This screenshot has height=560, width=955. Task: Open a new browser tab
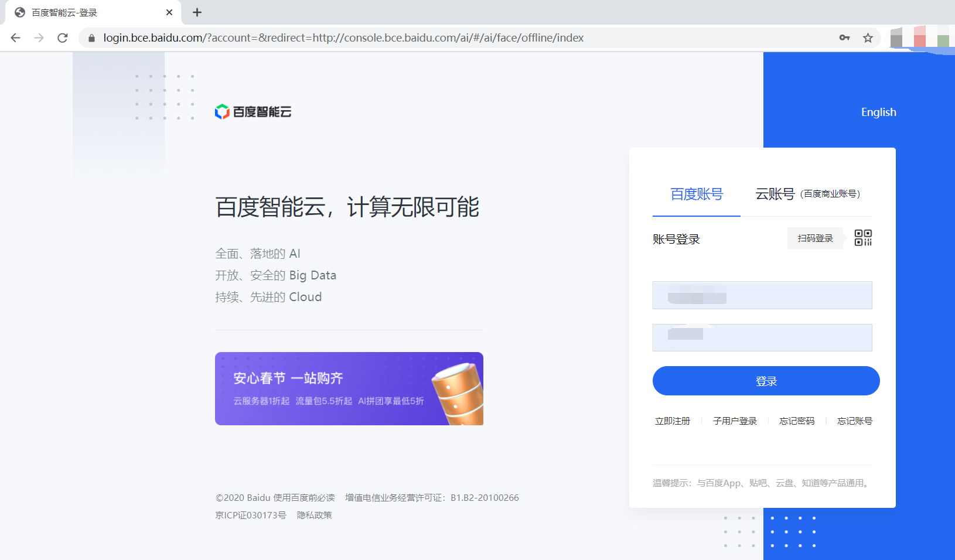coord(197,12)
